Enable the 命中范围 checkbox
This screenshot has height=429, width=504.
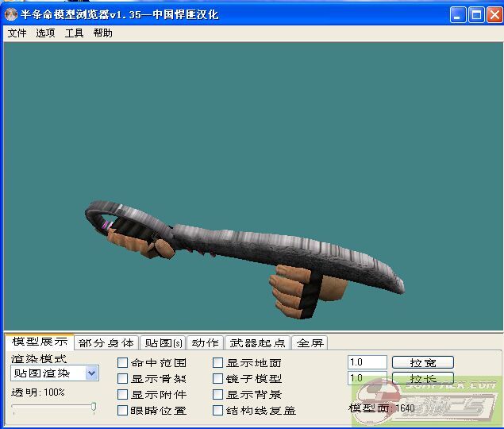click(123, 363)
